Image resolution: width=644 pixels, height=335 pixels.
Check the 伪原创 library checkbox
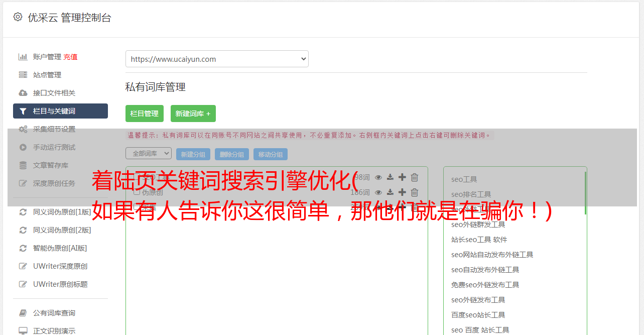(137, 192)
